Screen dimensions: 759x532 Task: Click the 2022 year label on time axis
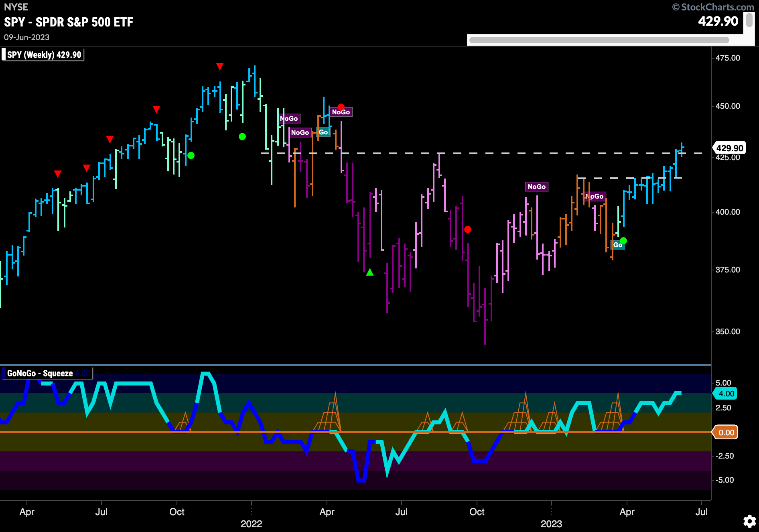pos(252,524)
